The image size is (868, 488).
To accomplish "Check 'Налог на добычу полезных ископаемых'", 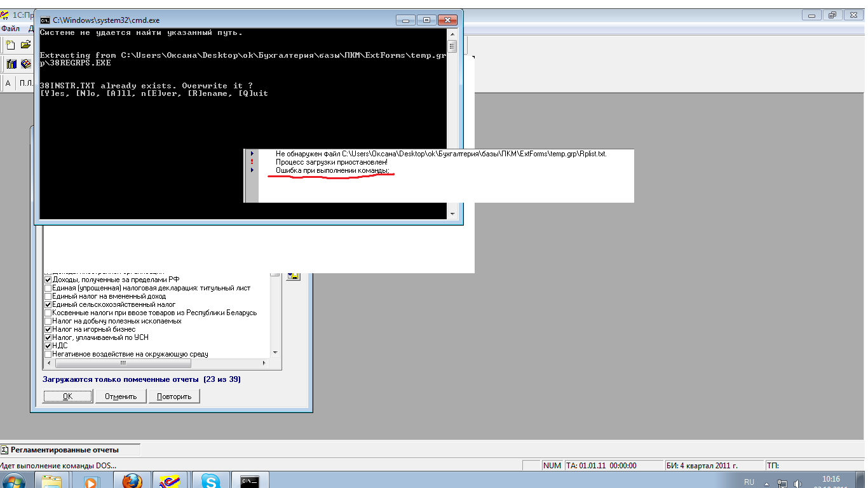I will tap(48, 321).
